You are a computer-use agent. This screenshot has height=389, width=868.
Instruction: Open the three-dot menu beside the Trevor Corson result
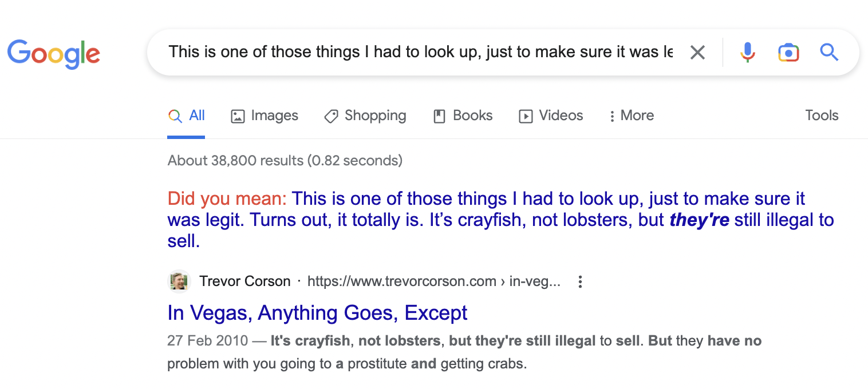point(580,281)
